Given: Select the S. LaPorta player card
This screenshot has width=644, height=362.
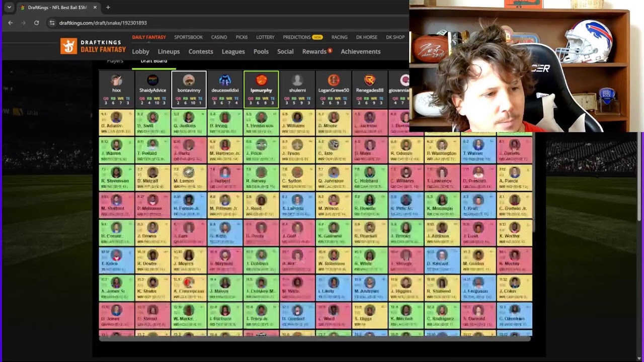Looking at the screenshot, I should (297, 206).
